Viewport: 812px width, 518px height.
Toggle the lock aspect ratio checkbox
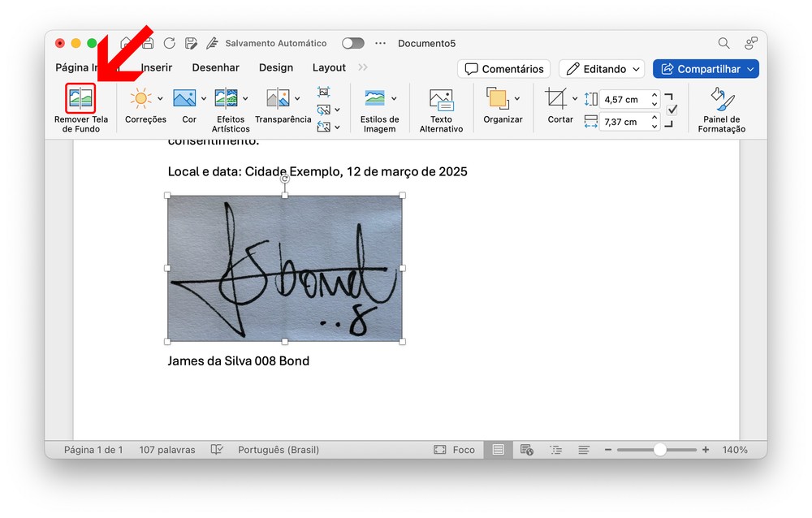coord(672,110)
